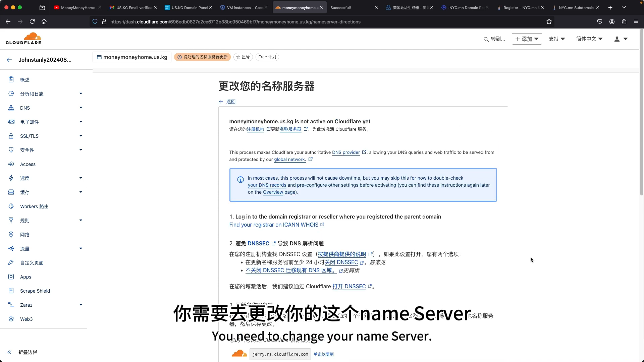Click the Web3 cube icon

pos(11,319)
